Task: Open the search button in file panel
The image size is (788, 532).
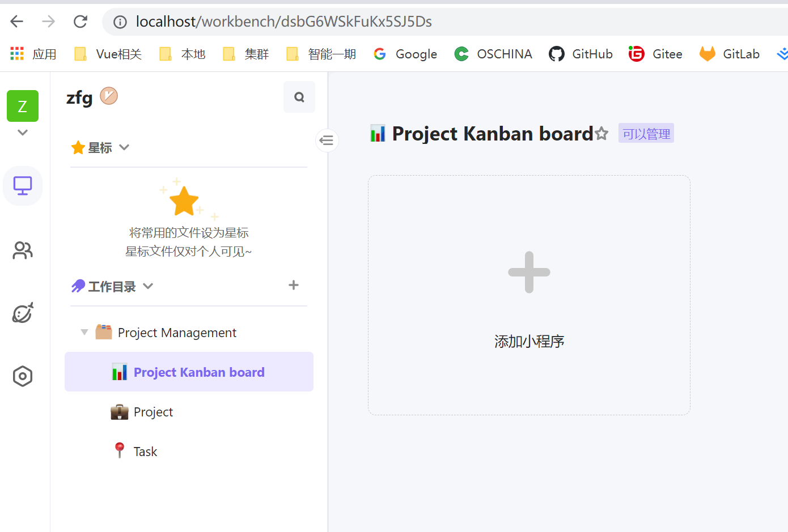Action: point(299,97)
